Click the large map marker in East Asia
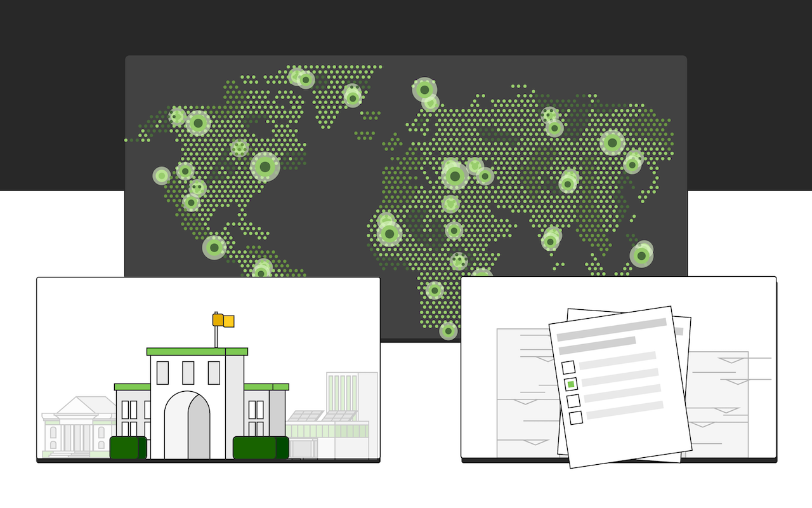 click(612, 143)
